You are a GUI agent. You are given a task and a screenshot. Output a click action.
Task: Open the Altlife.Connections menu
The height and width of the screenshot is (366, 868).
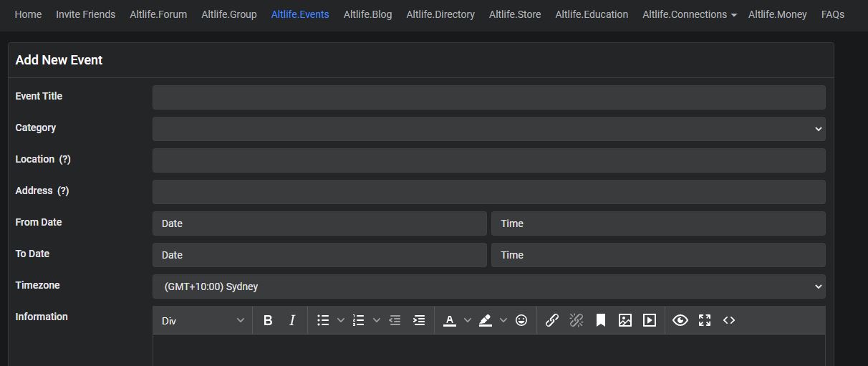click(689, 14)
